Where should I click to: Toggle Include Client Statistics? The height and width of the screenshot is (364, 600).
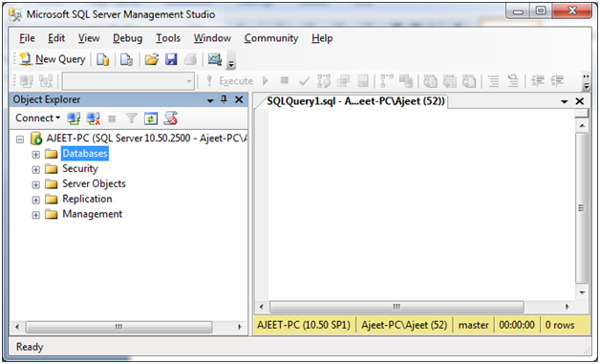tap(406, 81)
